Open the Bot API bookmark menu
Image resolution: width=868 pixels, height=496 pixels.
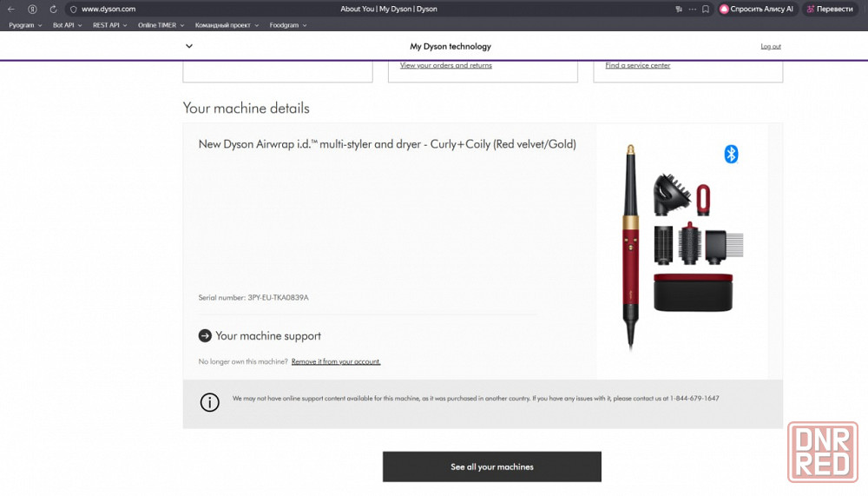click(x=67, y=25)
